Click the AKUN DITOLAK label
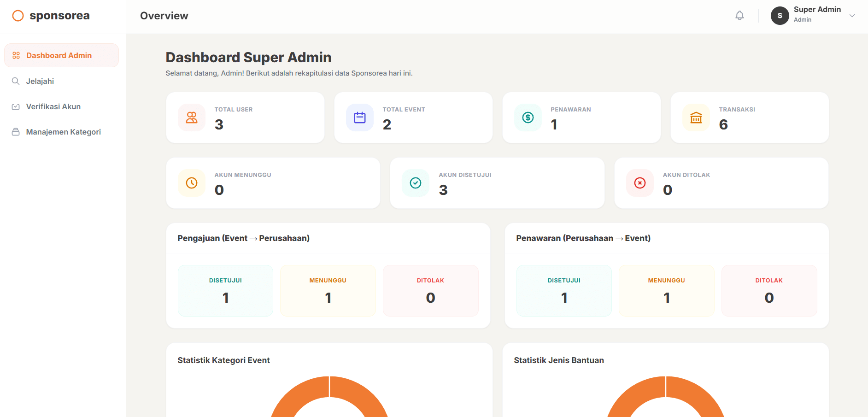 click(686, 175)
